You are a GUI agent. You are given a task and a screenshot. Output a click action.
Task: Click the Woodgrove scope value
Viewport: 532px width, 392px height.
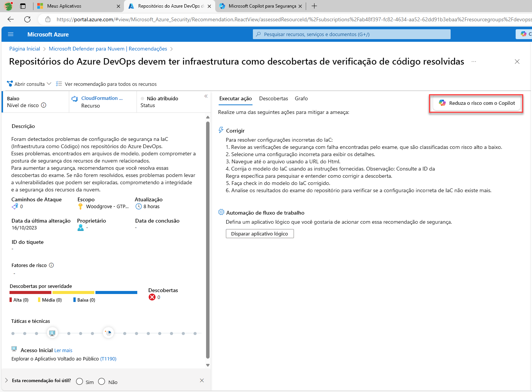point(107,206)
